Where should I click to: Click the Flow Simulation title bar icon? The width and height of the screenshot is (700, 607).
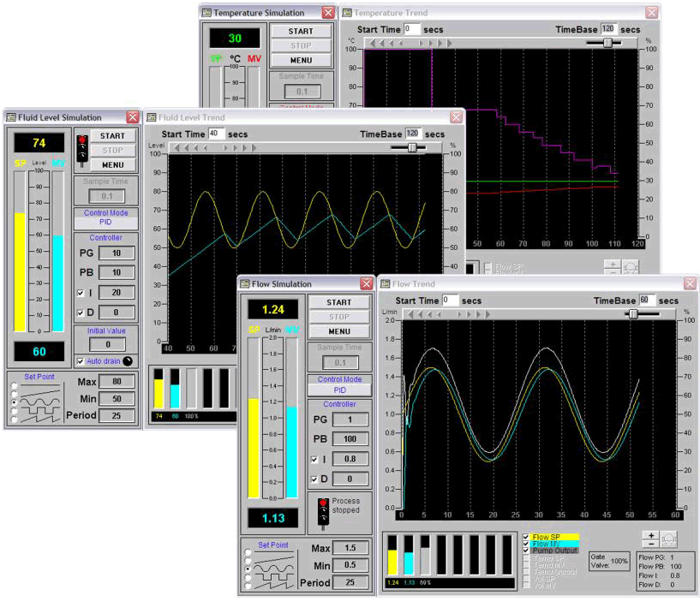click(x=245, y=283)
